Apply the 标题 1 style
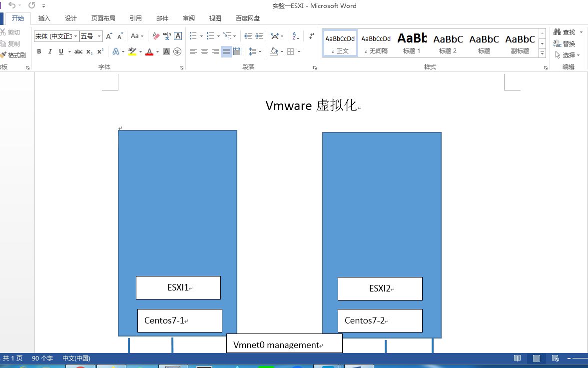Screen dimensions: 588x368 click(412, 42)
